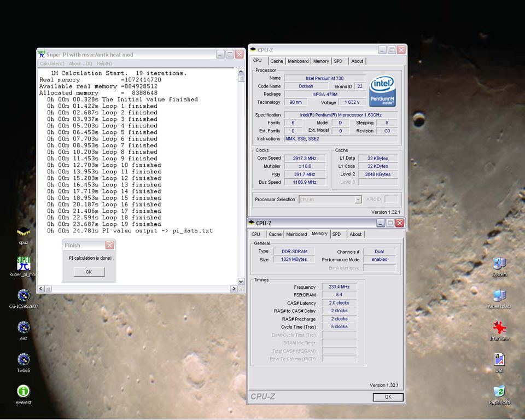The width and height of the screenshot is (525, 420).
Task: Click the Multiplier value x 10.0
Action: [x=305, y=166]
